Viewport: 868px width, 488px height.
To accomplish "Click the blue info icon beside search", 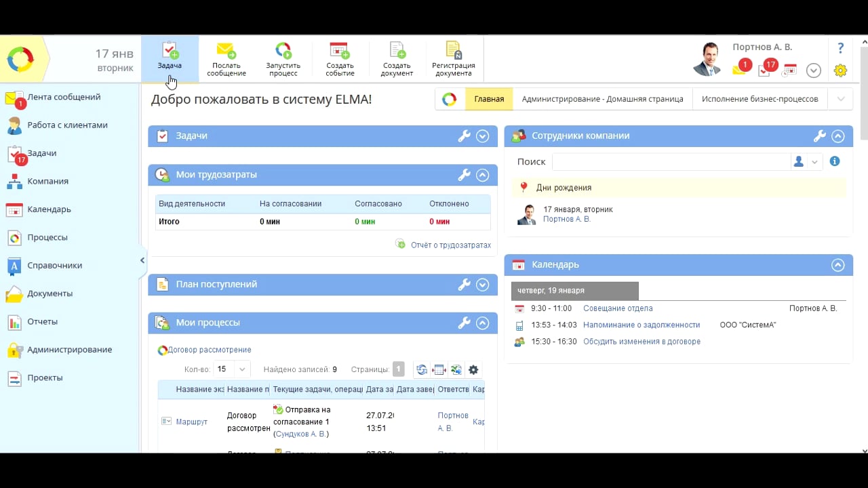I will click(835, 161).
